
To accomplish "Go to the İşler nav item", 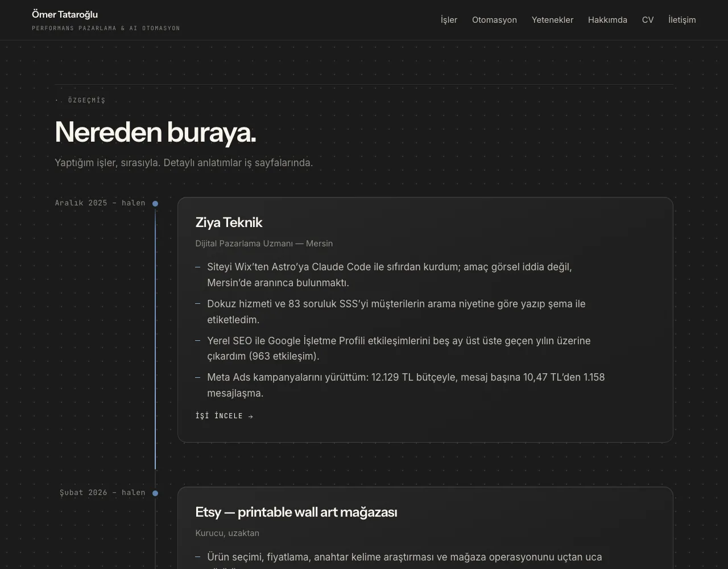I will pos(449,20).
